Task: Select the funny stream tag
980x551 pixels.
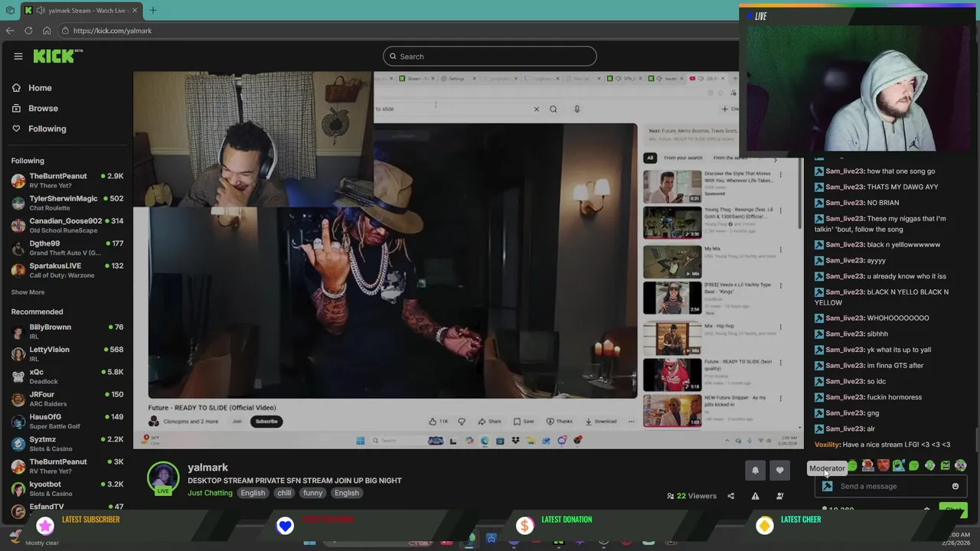Action: point(312,493)
